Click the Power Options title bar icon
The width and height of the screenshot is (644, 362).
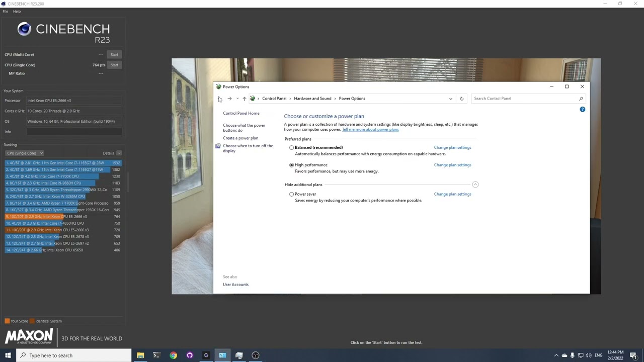(x=218, y=86)
